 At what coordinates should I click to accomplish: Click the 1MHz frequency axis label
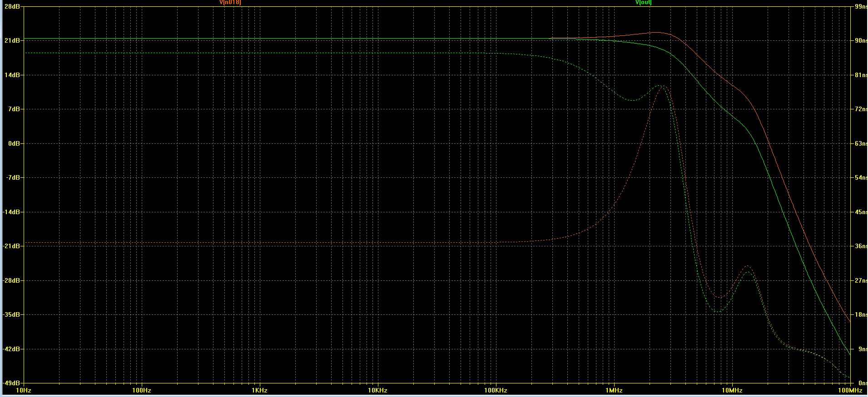pos(614,390)
